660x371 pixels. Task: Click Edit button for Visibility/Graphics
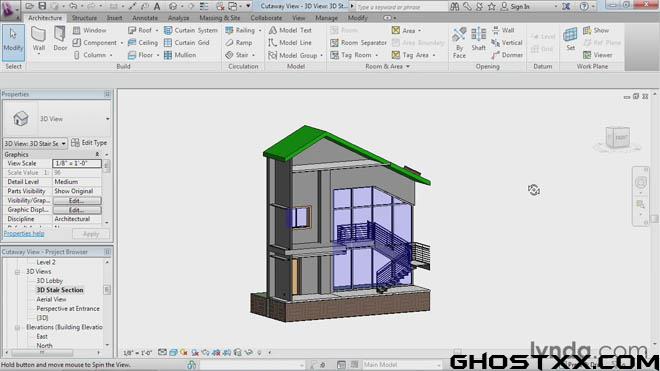(x=77, y=201)
